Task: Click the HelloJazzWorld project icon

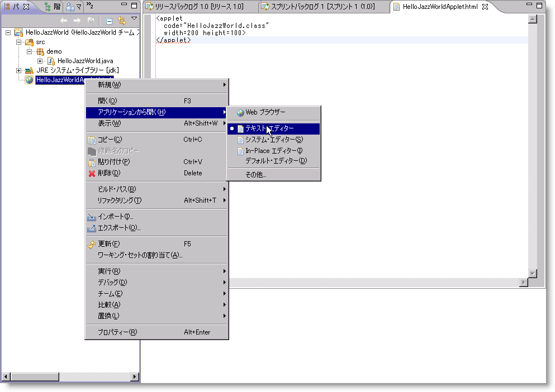Action: click(x=18, y=32)
